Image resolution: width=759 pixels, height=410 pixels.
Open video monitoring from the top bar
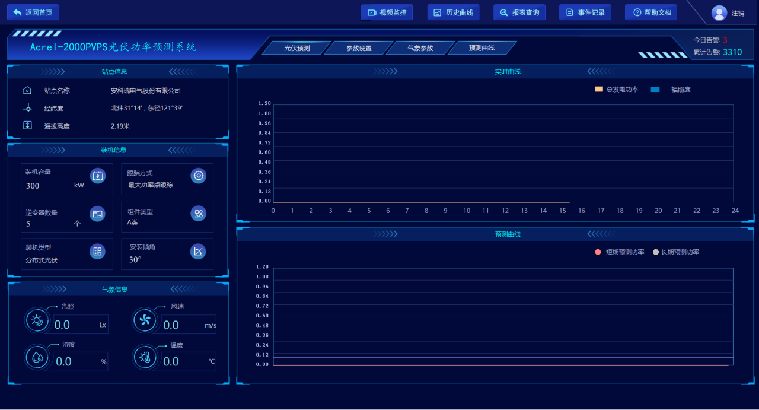click(x=387, y=12)
